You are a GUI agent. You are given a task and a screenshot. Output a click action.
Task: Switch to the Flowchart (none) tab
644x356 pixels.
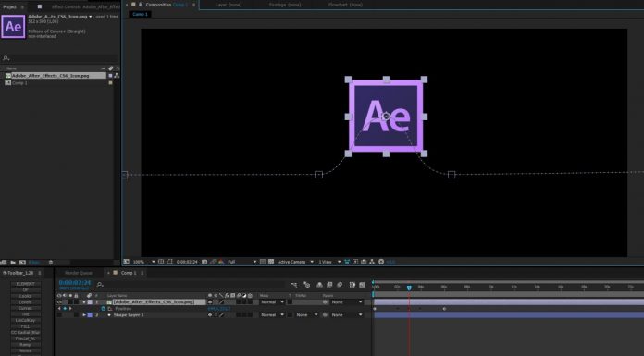[x=345, y=5]
